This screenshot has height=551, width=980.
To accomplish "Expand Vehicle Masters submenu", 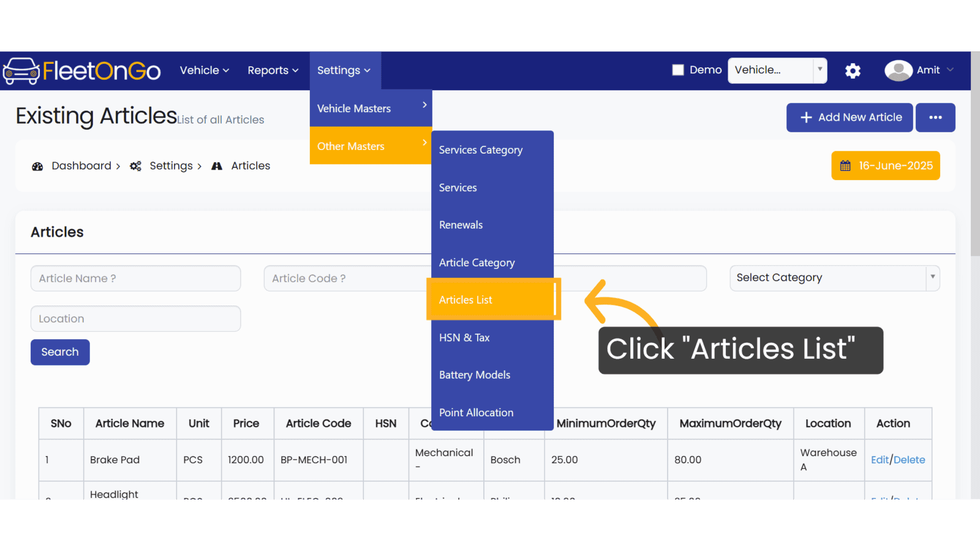I will (x=371, y=108).
